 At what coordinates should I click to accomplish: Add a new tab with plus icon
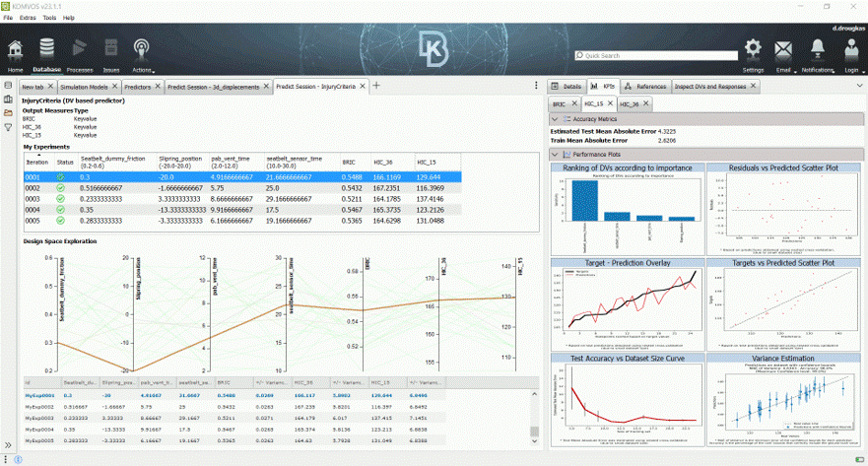coord(376,86)
